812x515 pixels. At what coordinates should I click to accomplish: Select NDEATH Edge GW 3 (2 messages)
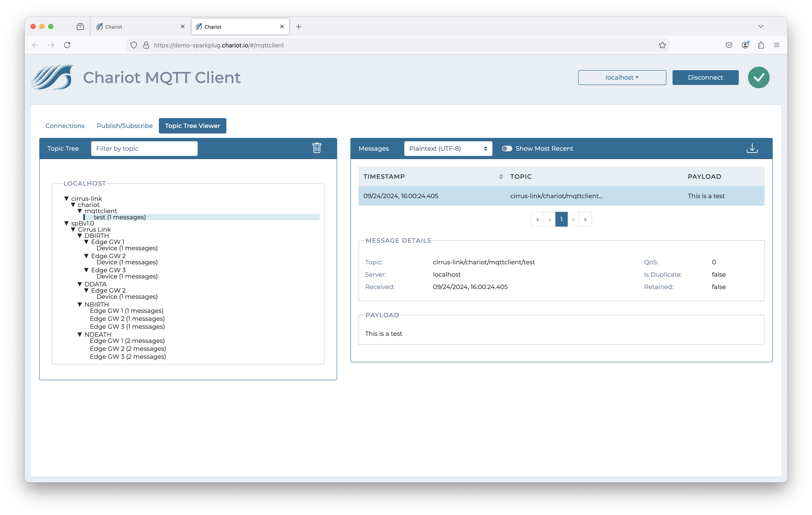click(128, 357)
